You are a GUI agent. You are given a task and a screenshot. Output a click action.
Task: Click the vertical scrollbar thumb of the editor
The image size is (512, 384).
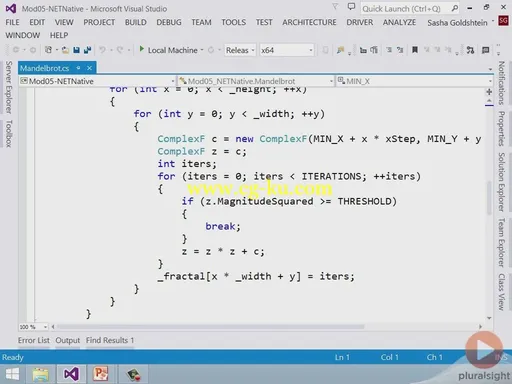pos(489,197)
